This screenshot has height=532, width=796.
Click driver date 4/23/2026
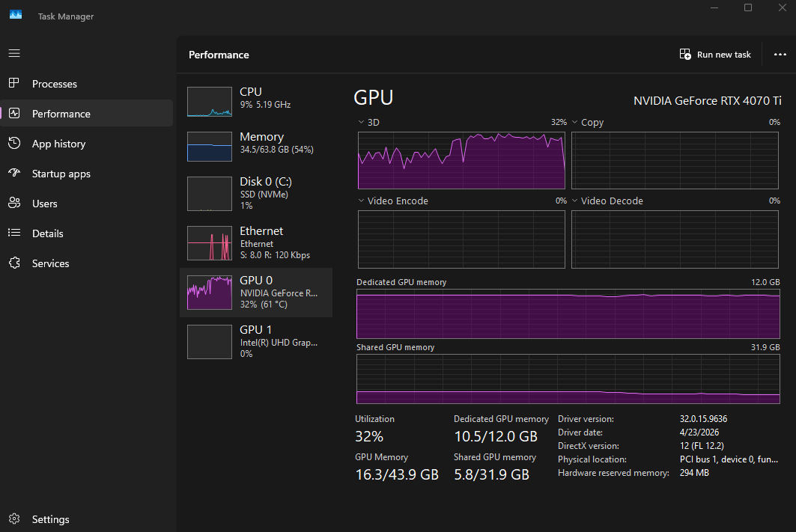tap(699, 432)
